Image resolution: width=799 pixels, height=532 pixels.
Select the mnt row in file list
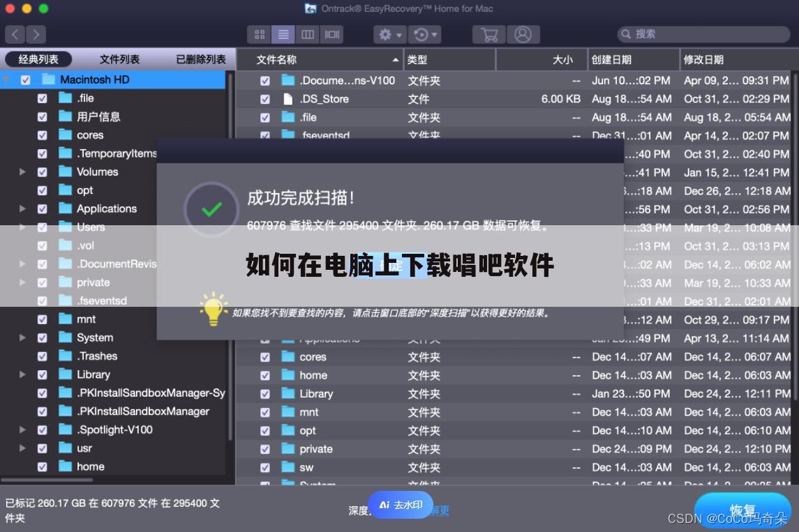[x=515, y=412]
